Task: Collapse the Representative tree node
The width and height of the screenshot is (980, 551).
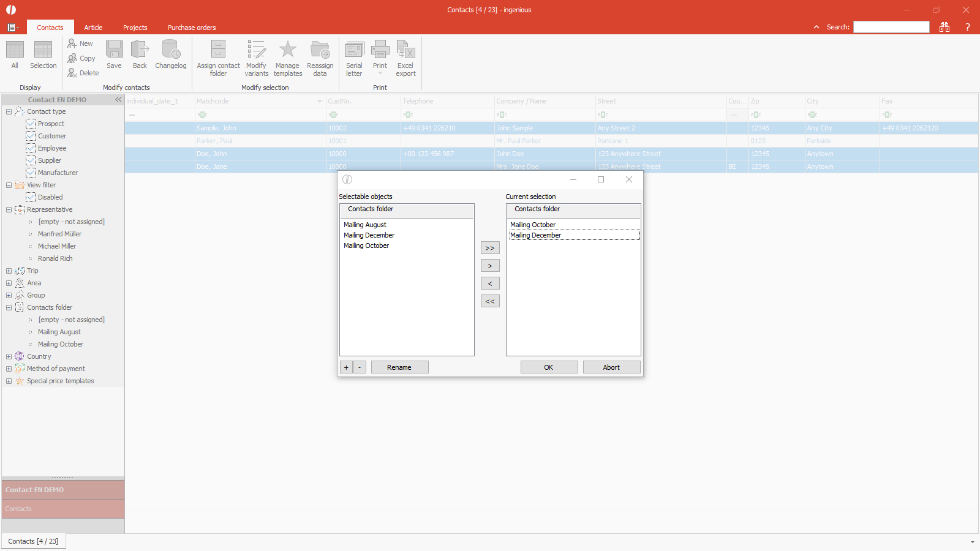Action: pos(9,209)
